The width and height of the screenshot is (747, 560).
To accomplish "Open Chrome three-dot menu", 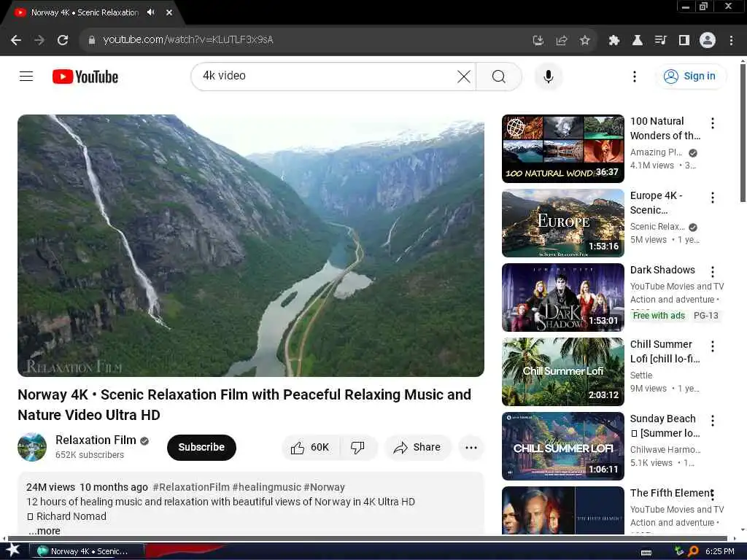I will pyautogui.click(x=731, y=40).
